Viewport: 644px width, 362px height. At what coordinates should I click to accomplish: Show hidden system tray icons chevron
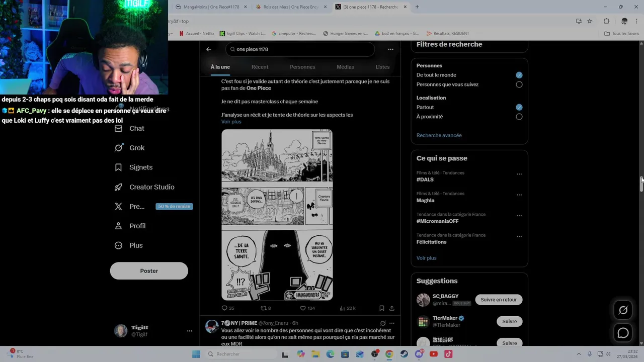click(579, 354)
